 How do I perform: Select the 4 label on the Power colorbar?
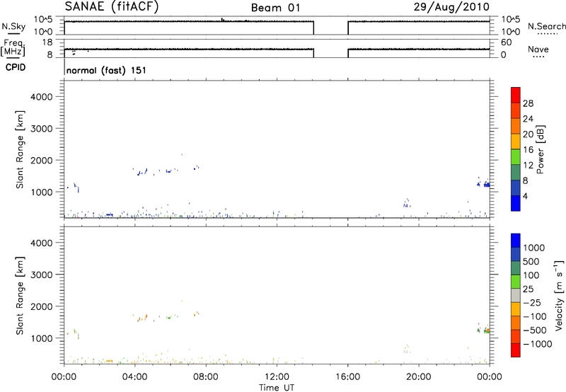(525, 197)
